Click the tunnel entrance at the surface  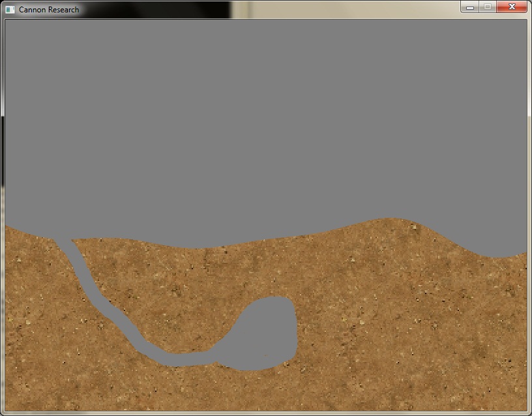tap(63, 239)
